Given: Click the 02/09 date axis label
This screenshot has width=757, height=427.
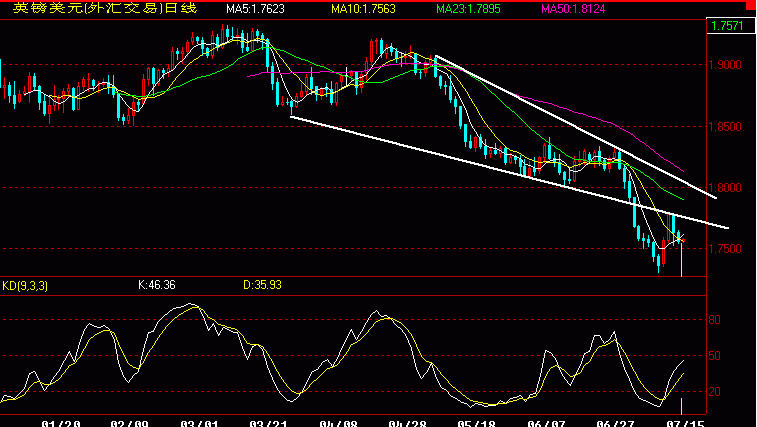Looking at the screenshot, I should 129,423.
